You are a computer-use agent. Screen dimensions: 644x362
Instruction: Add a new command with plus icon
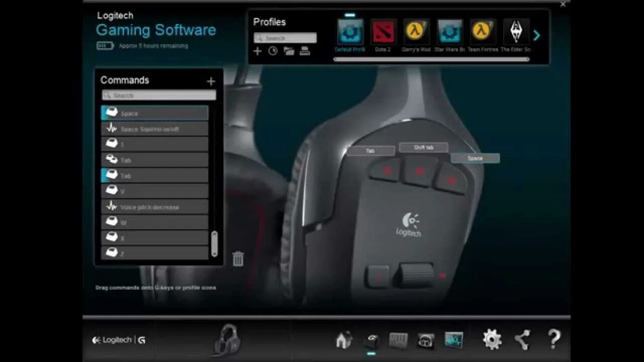pyautogui.click(x=211, y=81)
